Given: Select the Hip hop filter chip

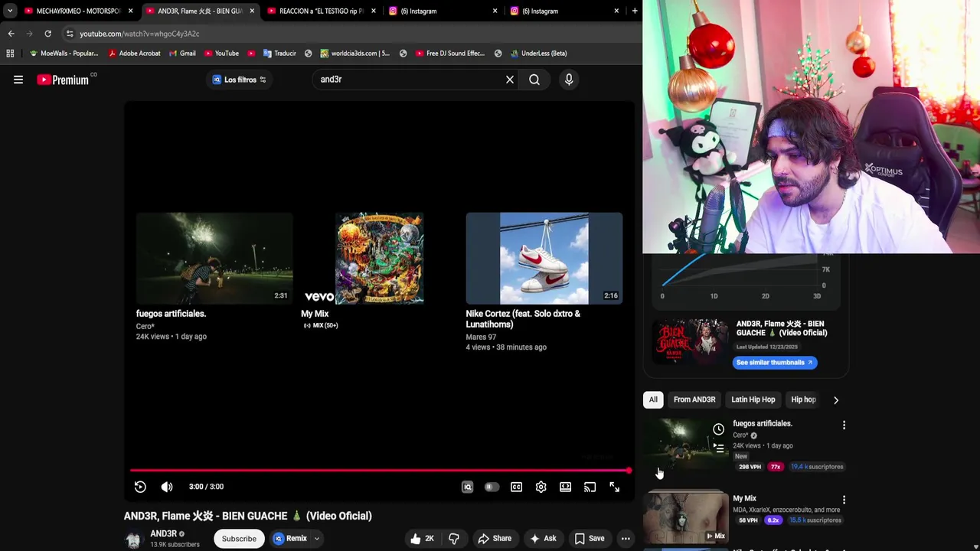Looking at the screenshot, I should coord(803,399).
